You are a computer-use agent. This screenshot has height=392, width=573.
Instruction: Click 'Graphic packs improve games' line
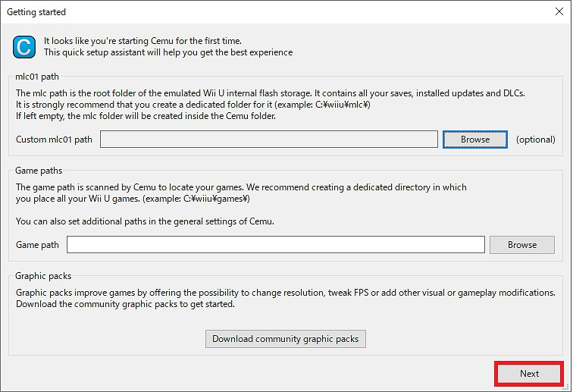286,293
